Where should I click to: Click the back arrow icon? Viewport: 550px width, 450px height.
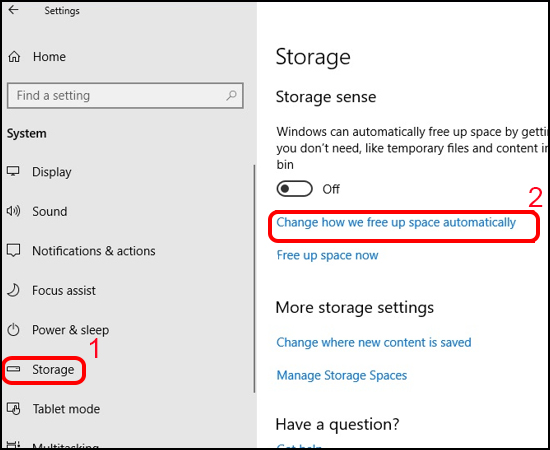[13, 10]
